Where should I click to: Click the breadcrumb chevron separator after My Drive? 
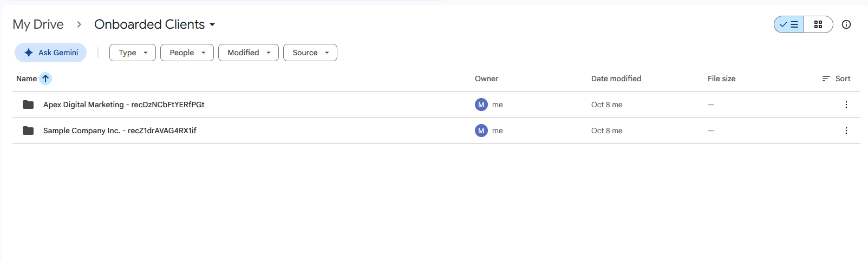79,24
